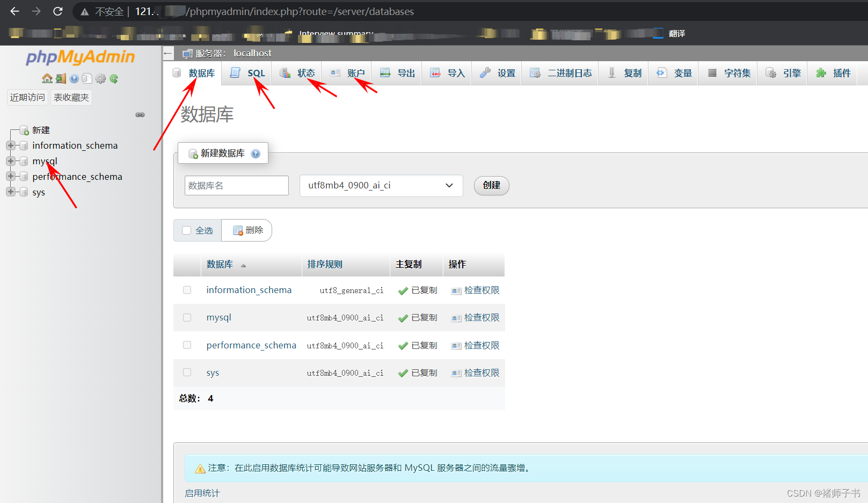Click the 数据库名 input field
Viewport: 868px width, 503px height.
[x=237, y=186]
